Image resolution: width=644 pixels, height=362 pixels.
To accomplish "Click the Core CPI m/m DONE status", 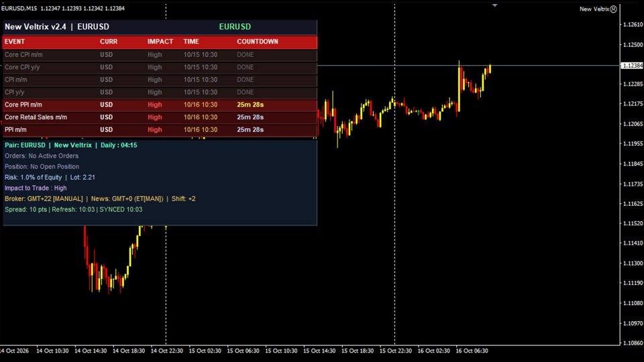I will pos(246,54).
